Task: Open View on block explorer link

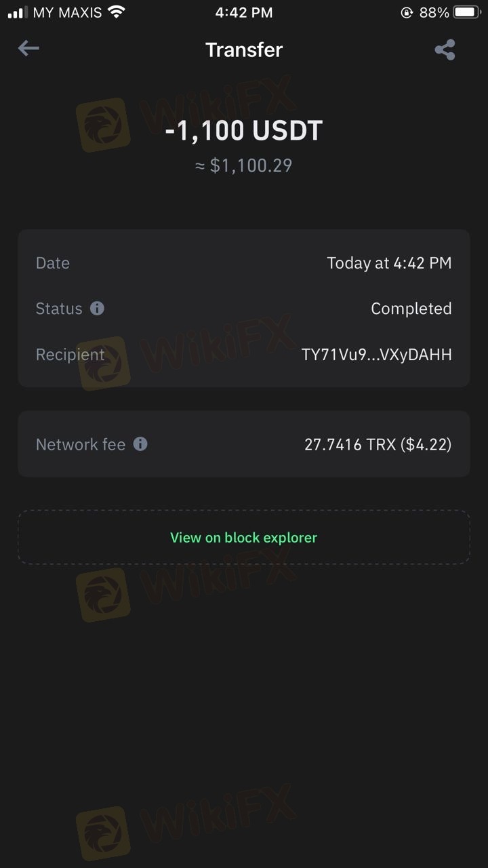Action: point(243,538)
